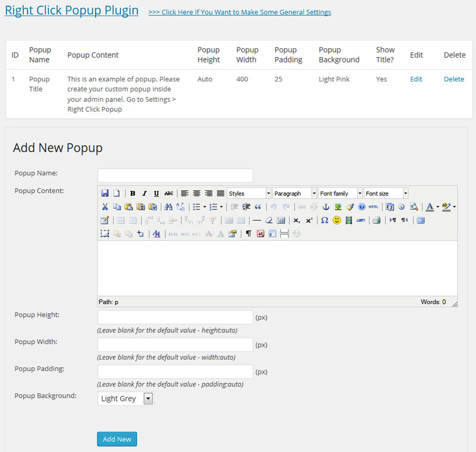The width and height of the screenshot is (476, 452).
Task: Open the General Settings link at top
Action: (x=240, y=12)
